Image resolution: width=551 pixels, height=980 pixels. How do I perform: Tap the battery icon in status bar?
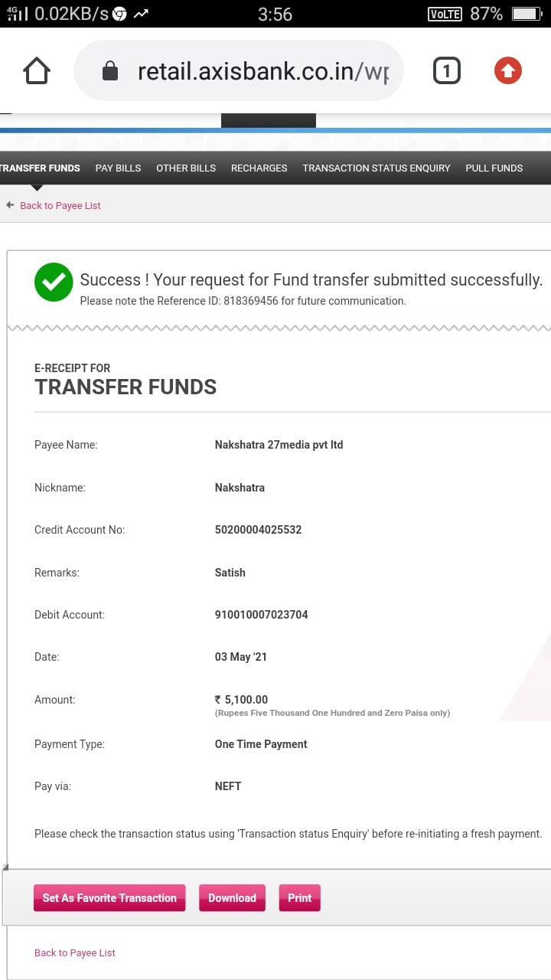pos(527,14)
